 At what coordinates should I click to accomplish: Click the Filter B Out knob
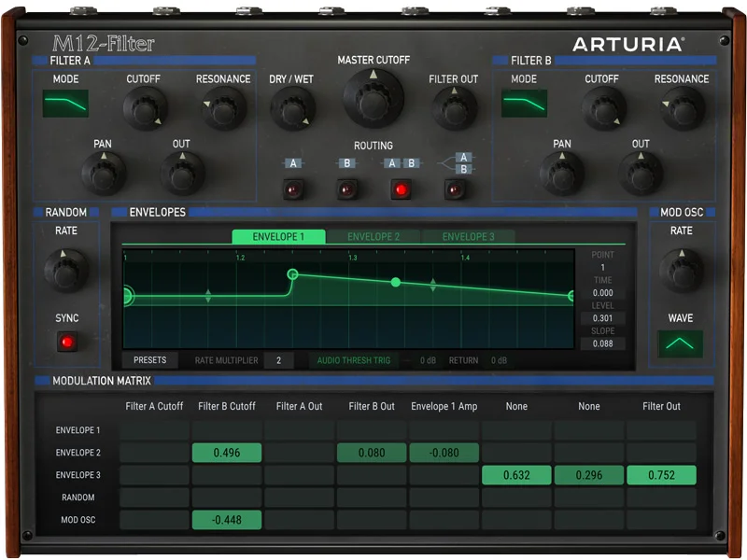tap(641, 174)
